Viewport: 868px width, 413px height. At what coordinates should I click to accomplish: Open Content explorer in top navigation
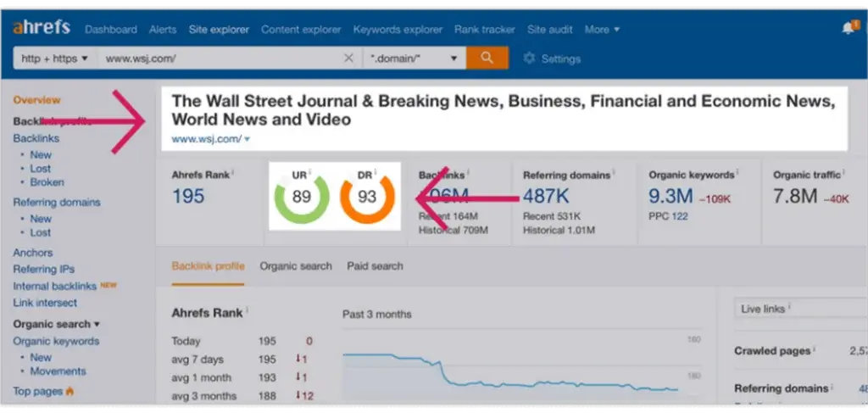click(x=301, y=30)
